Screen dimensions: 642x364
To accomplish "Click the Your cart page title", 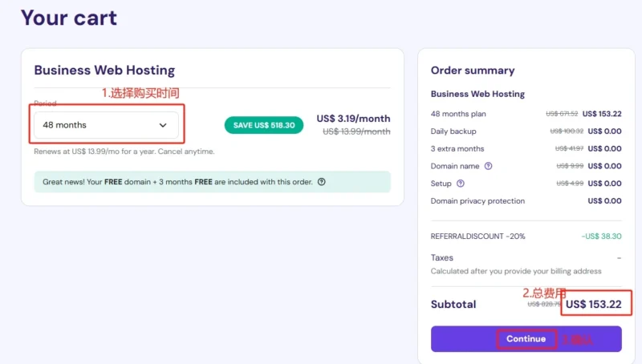I will pos(69,18).
